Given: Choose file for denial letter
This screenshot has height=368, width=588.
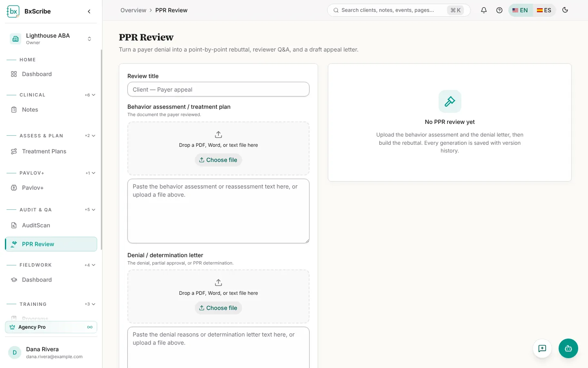Looking at the screenshot, I should coord(218,308).
